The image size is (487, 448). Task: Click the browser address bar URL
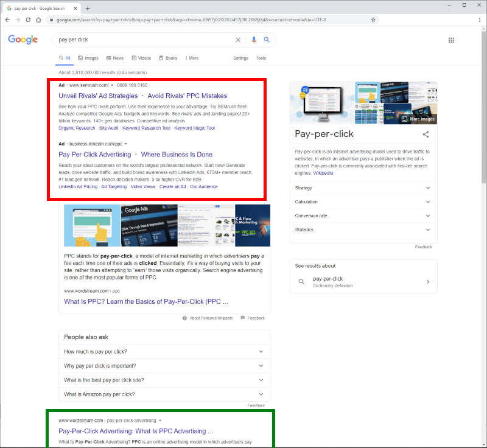coord(191,20)
